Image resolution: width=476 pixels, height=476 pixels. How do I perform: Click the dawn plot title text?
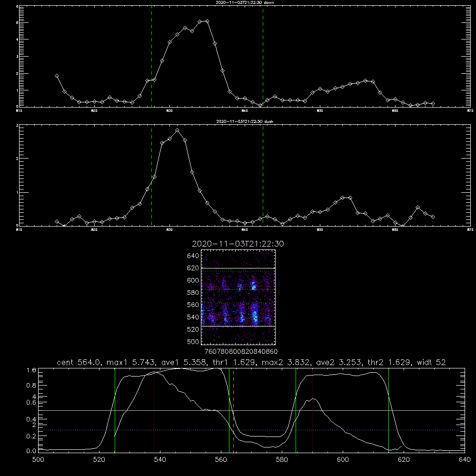[x=245, y=2]
